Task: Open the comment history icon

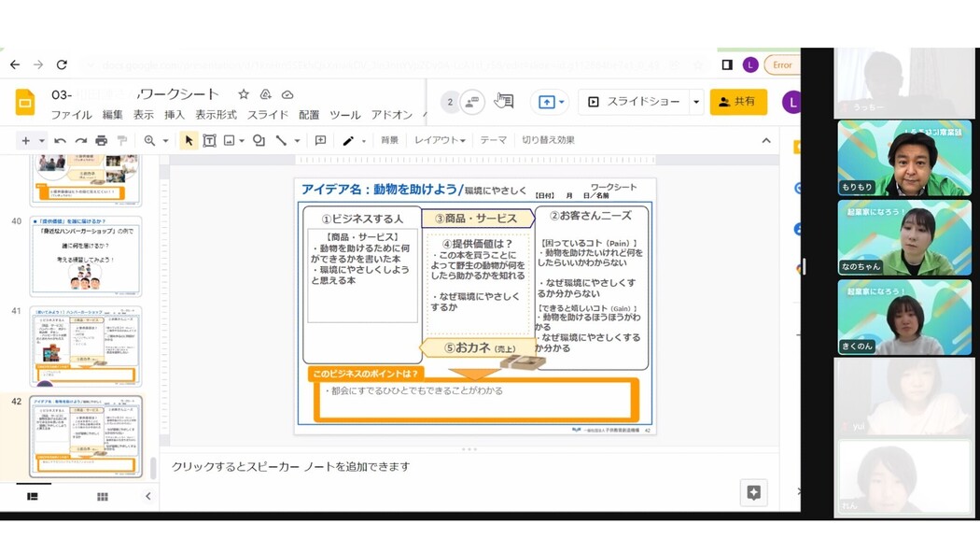Action: 504,101
